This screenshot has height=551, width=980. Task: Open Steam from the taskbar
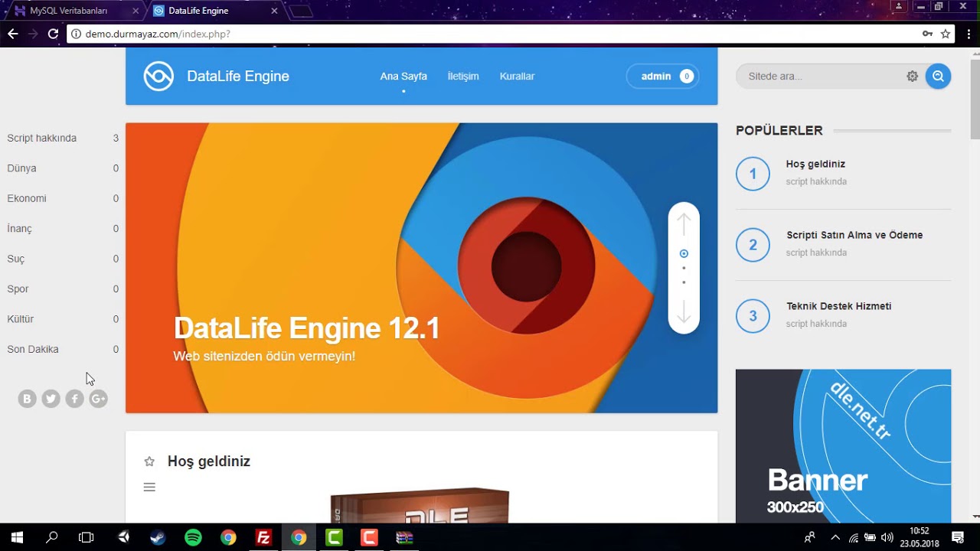point(158,537)
